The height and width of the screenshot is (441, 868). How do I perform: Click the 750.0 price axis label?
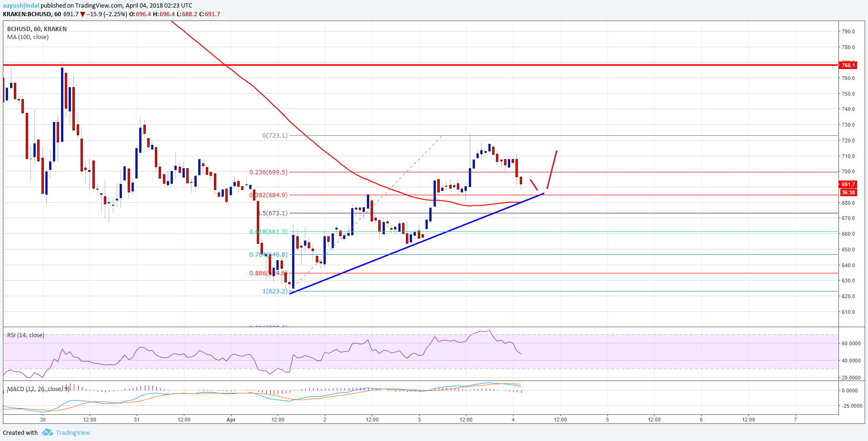(848, 94)
